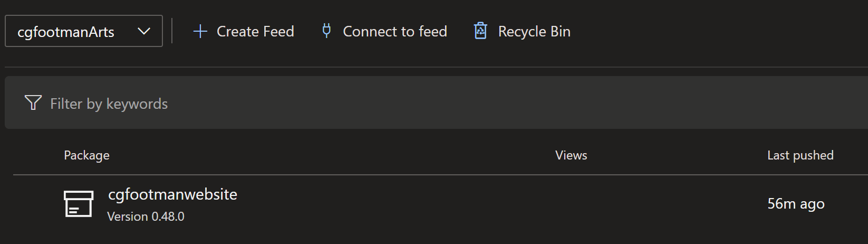
Task: Click the Recycle Bin trash icon
Action: click(480, 31)
